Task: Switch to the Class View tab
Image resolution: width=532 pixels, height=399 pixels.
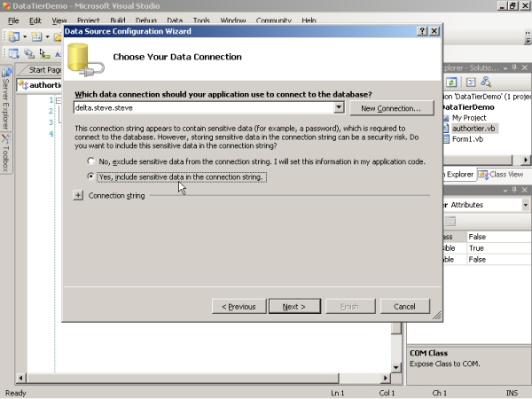Action: click(x=502, y=175)
